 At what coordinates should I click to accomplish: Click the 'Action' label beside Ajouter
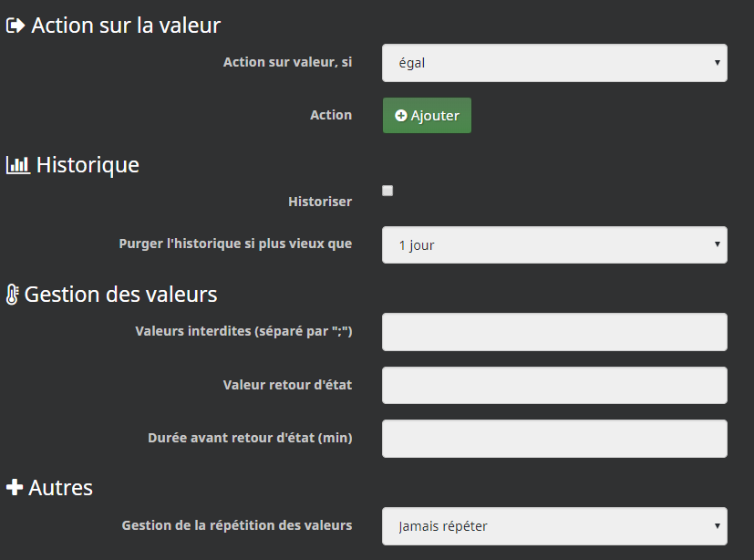(331, 115)
